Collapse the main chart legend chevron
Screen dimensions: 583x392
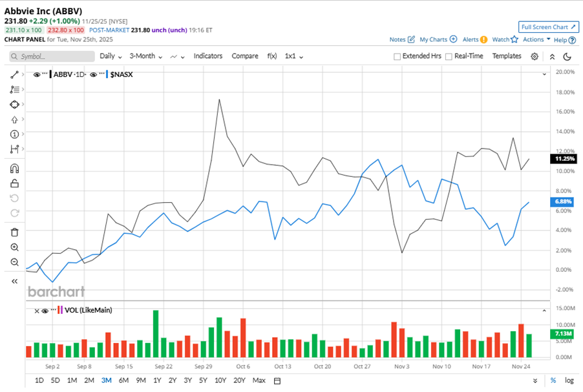544,74
